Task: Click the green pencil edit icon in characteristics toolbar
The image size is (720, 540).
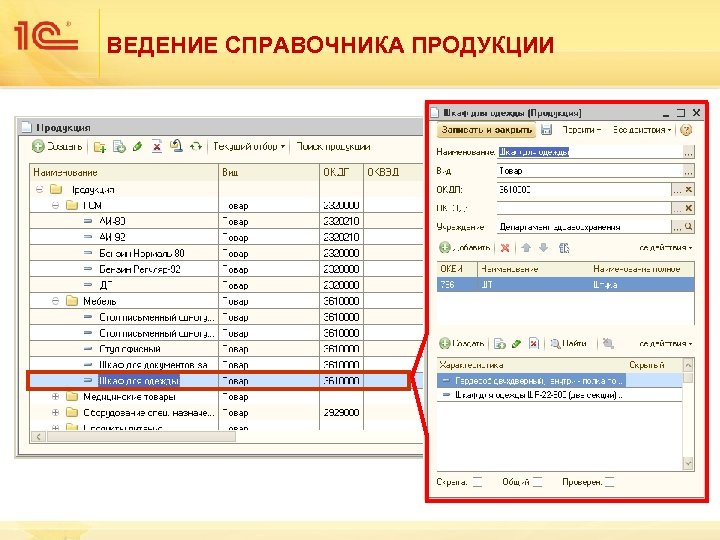Action: click(x=517, y=344)
